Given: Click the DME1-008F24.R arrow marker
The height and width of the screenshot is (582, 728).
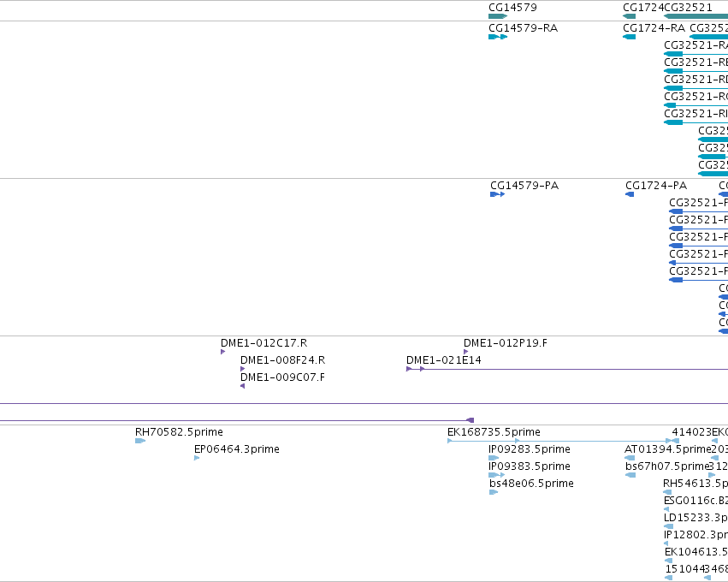Looking at the screenshot, I should [242, 369].
